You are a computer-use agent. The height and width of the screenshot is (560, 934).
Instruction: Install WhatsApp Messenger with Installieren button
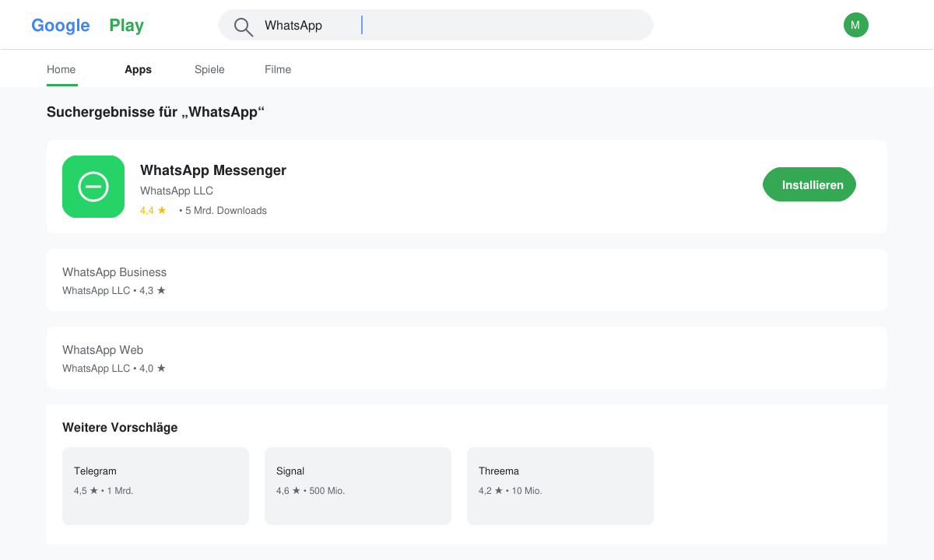tap(809, 184)
